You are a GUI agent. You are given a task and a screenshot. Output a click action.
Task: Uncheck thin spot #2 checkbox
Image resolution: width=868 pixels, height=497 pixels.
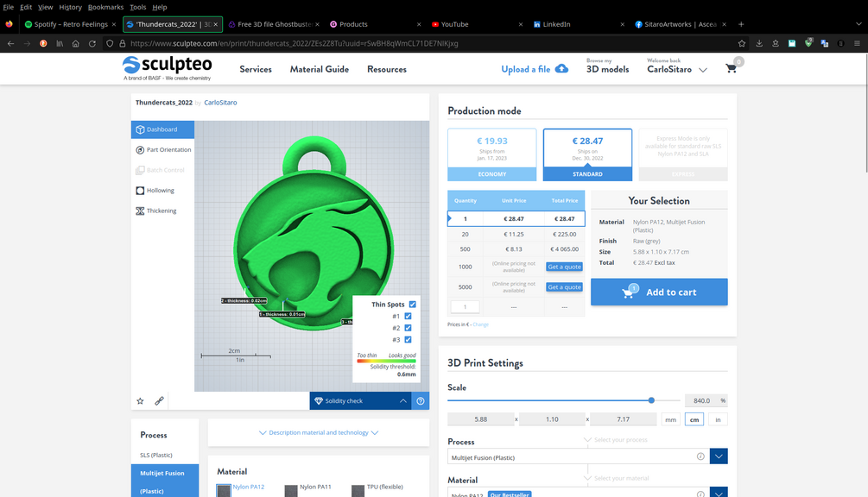click(x=408, y=328)
